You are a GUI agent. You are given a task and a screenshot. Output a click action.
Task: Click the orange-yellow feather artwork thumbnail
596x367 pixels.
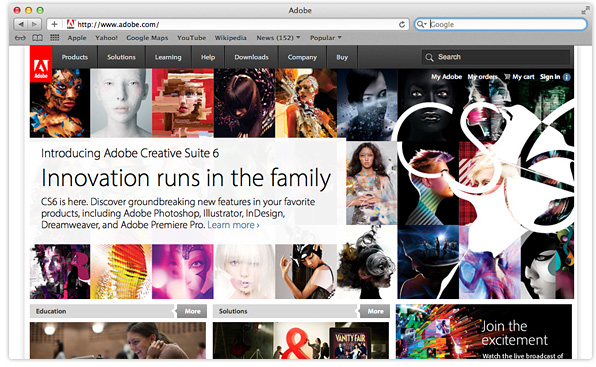tap(121, 271)
